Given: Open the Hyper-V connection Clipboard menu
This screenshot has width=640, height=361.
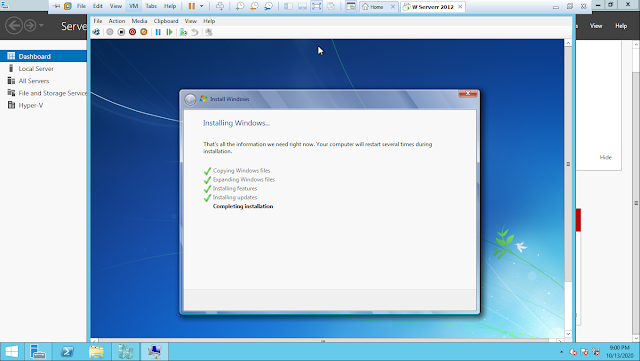Looking at the screenshot, I should point(166,21).
